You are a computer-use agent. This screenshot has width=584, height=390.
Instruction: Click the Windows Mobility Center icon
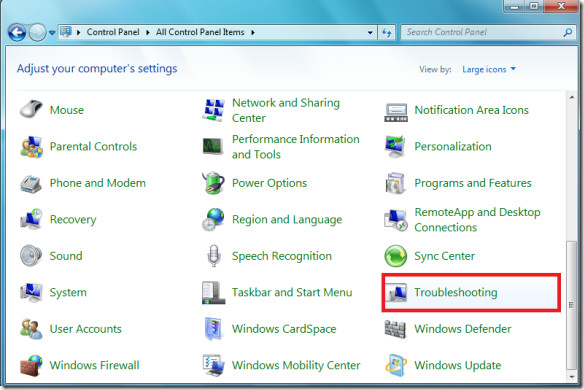[x=213, y=365]
